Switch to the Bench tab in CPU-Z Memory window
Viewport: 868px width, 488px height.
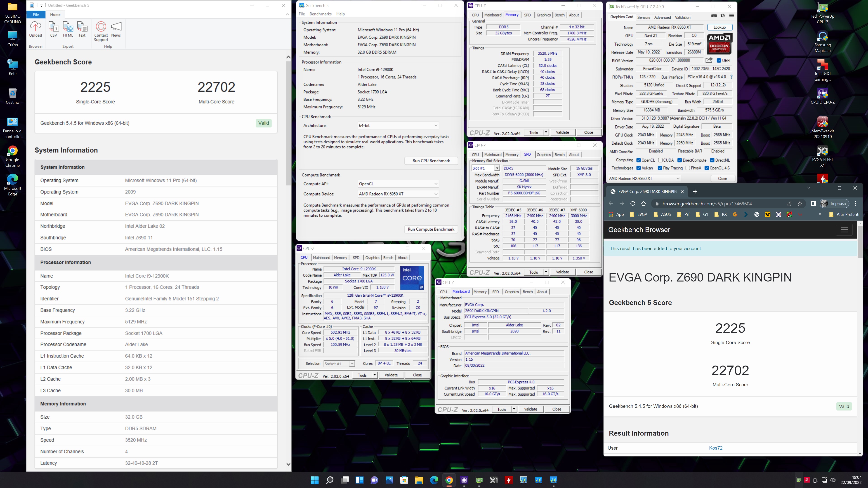[559, 15]
